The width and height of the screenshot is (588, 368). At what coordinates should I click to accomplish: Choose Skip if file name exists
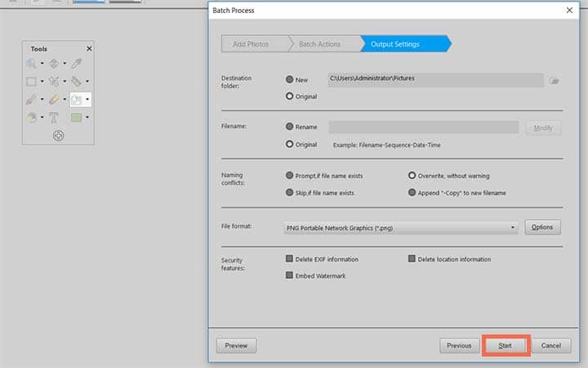pyautogui.click(x=289, y=192)
